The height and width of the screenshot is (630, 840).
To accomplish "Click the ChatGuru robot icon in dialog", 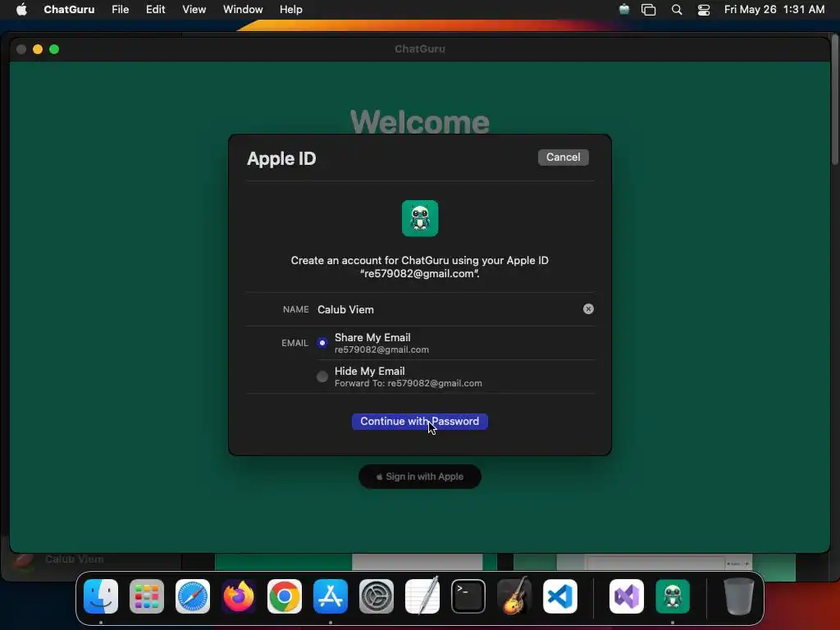I will [x=420, y=218].
